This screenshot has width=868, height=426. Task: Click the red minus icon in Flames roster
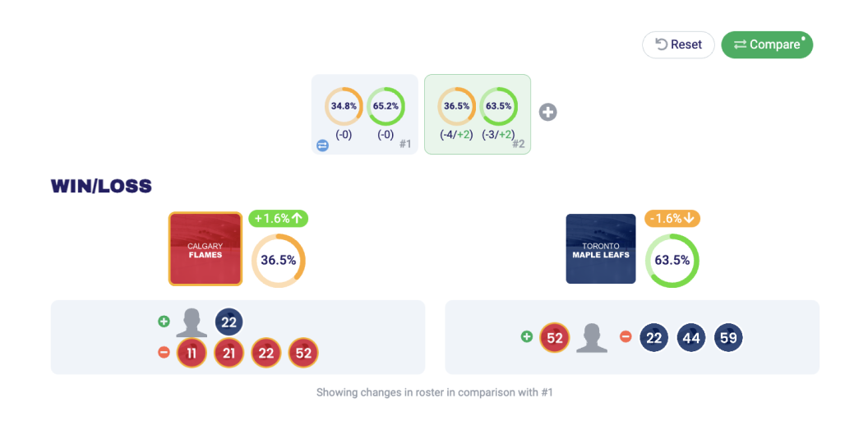pos(164,353)
